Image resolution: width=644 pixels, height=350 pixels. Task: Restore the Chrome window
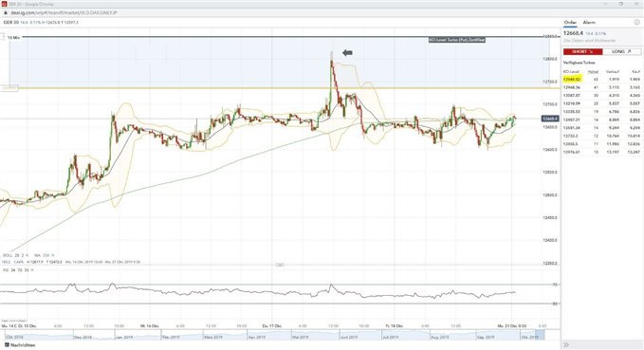click(621, 4)
